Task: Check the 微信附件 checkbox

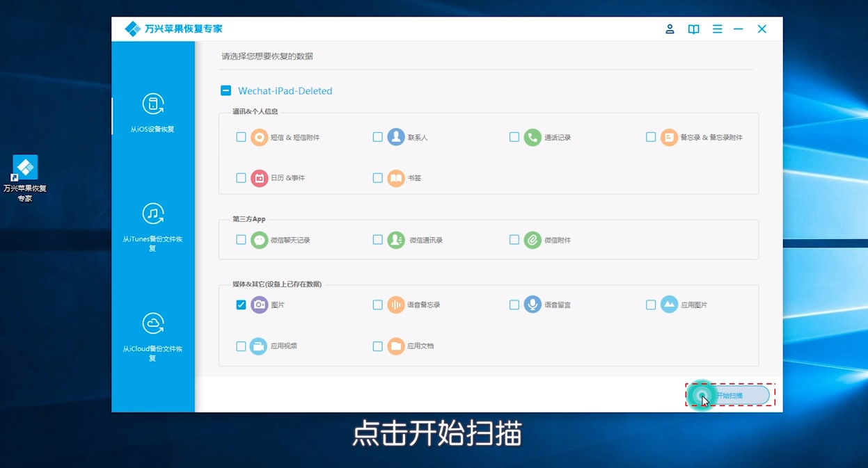Action: click(514, 239)
